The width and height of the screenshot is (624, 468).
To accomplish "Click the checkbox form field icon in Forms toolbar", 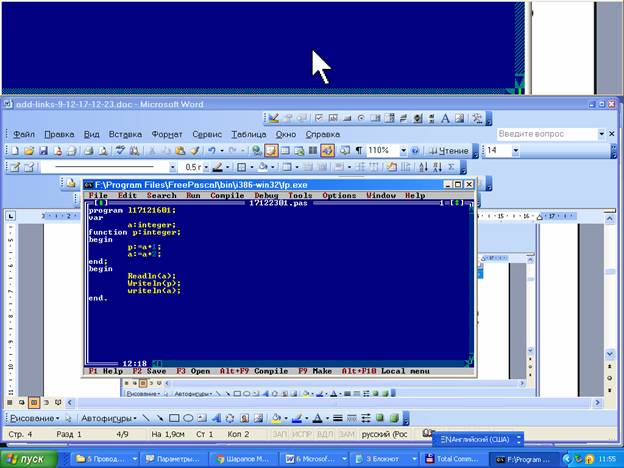I will 319,118.
